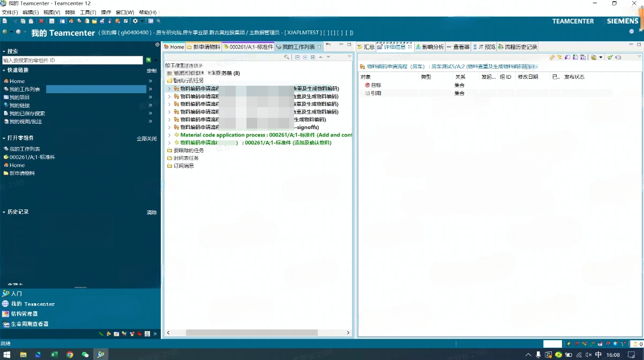Switch to the 000261/A;1-标准件 tab
The width and height of the screenshot is (644, 360).
[249, 47]
